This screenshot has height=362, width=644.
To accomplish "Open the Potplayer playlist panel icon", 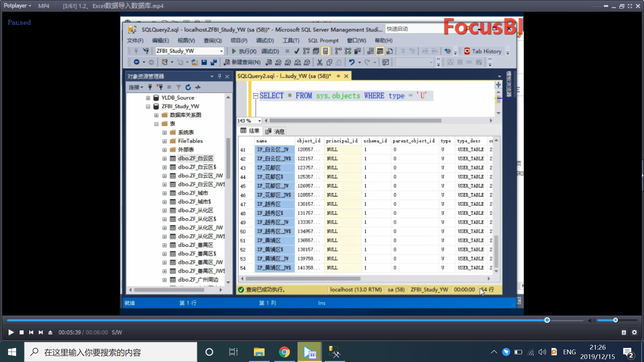I will coord(624,332).
